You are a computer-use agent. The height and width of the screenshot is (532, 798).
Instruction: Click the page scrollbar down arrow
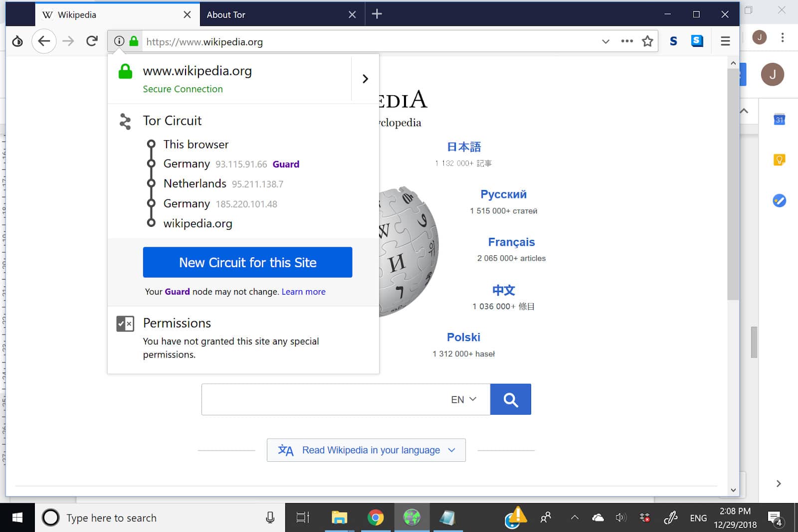(733, 490)
